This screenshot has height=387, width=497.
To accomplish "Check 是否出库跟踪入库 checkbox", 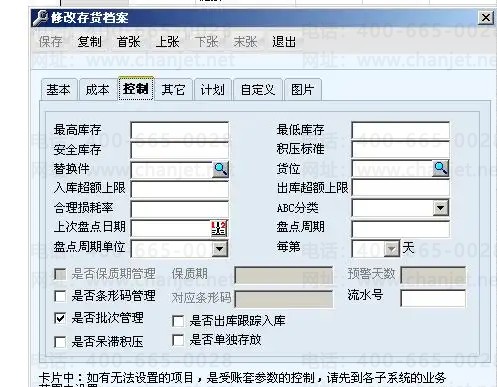I will tap(178, 321).
